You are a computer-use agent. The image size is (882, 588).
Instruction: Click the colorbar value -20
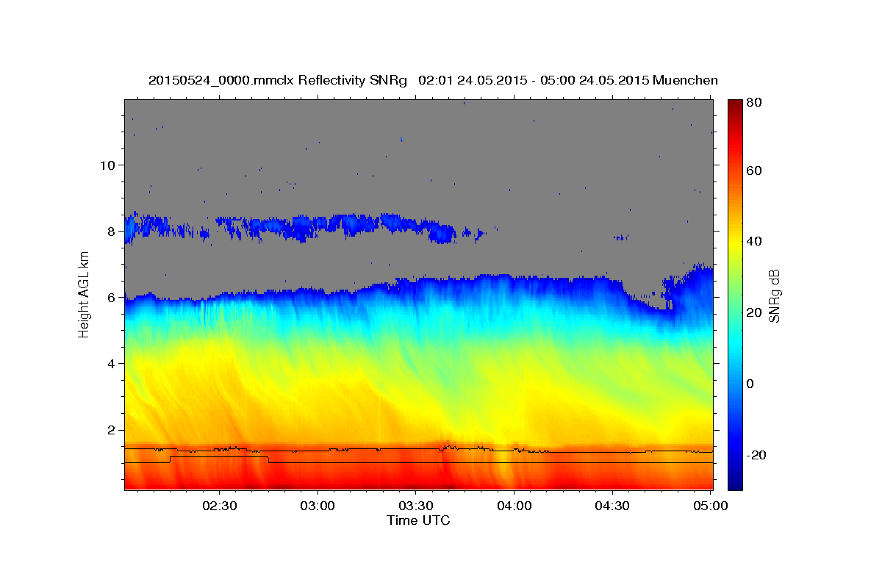tap(756, 455)
